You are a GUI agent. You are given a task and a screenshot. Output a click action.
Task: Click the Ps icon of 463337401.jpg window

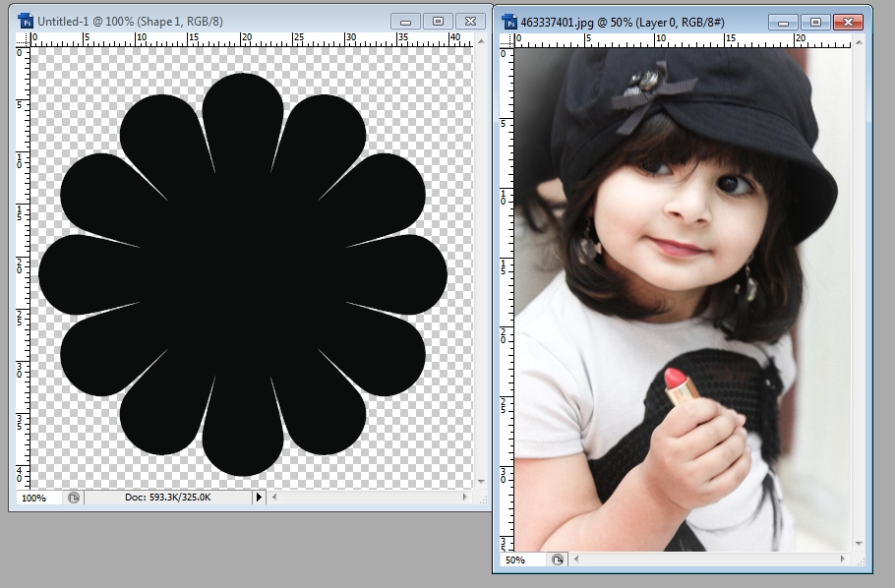click(509, 21)
